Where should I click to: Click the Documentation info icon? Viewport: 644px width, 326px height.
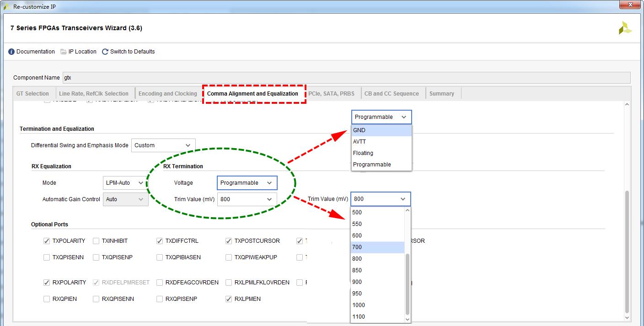pyautogui.click(x=11, y=52)
